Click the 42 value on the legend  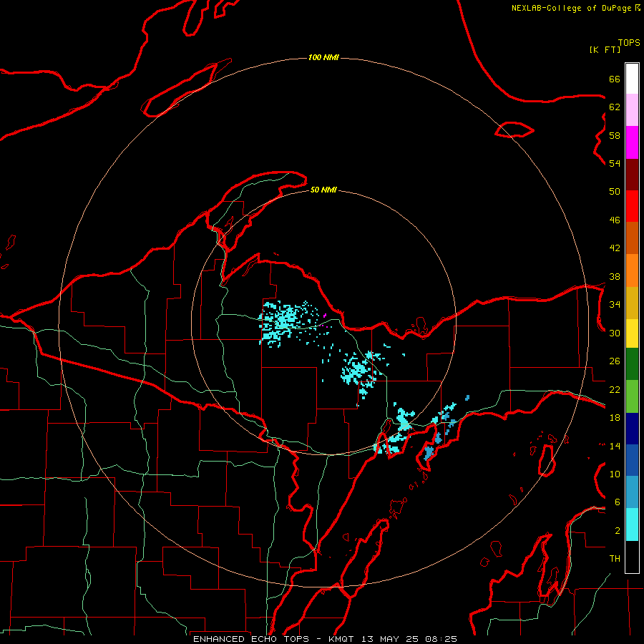[615, 248]
